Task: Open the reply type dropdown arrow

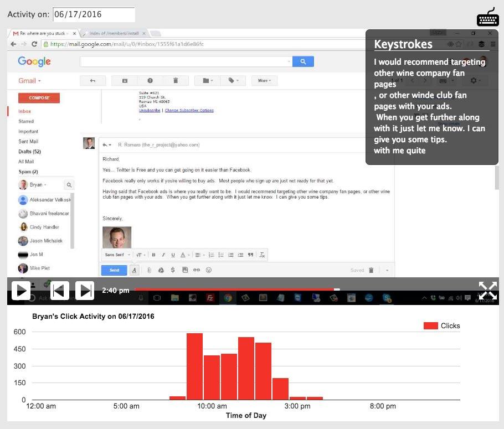Action: [107, 145]
